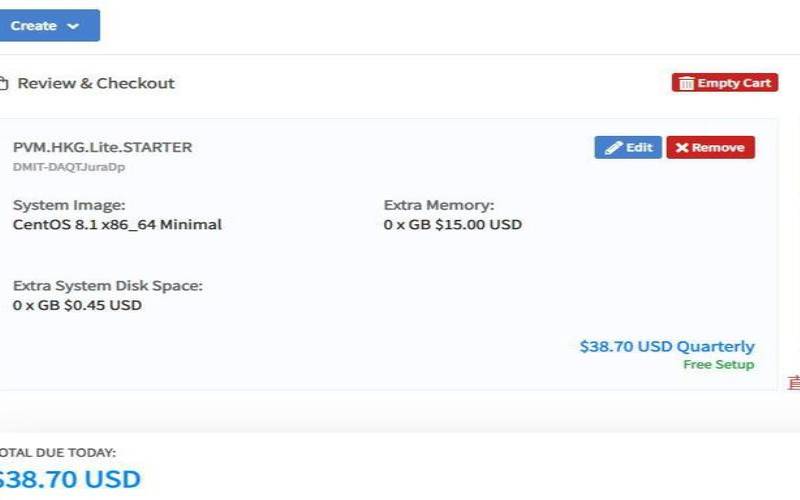
Task: Click the Extra Memory label
Action: coord(439,205)
